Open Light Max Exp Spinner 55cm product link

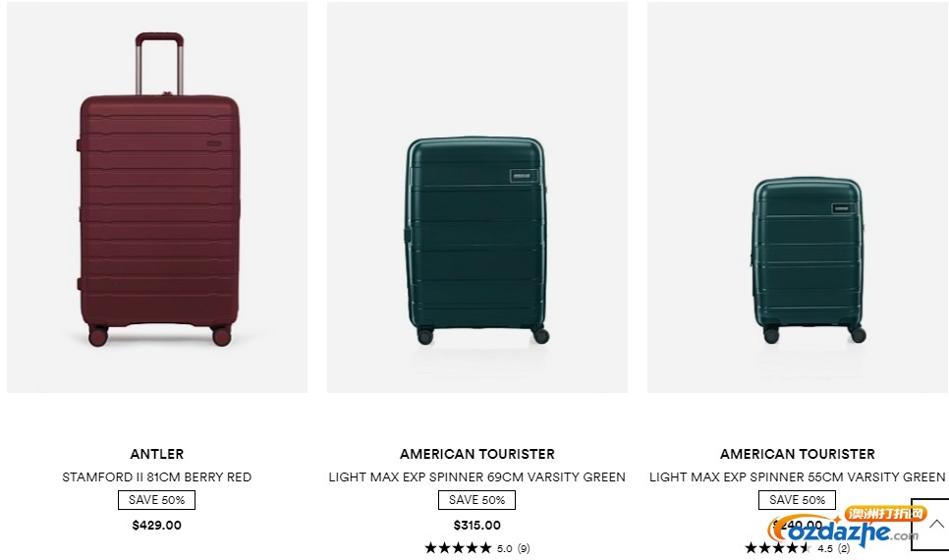(x=797, y=477)
